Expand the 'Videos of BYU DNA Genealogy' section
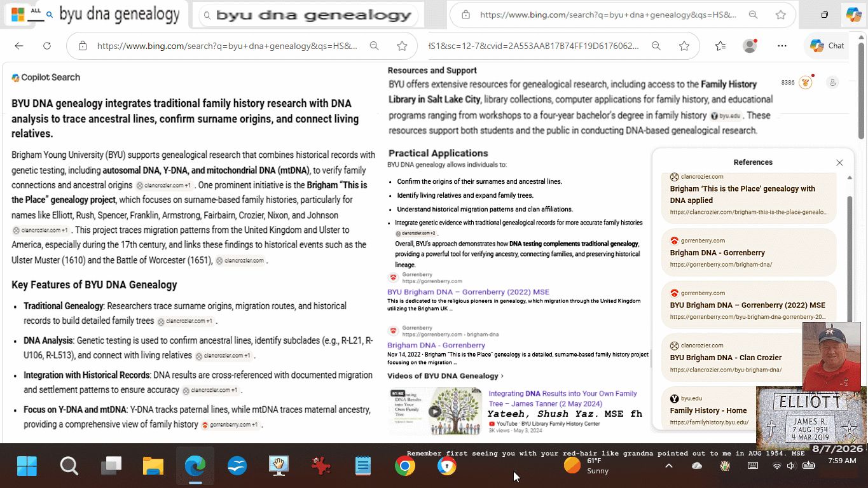 pos(446,376)
